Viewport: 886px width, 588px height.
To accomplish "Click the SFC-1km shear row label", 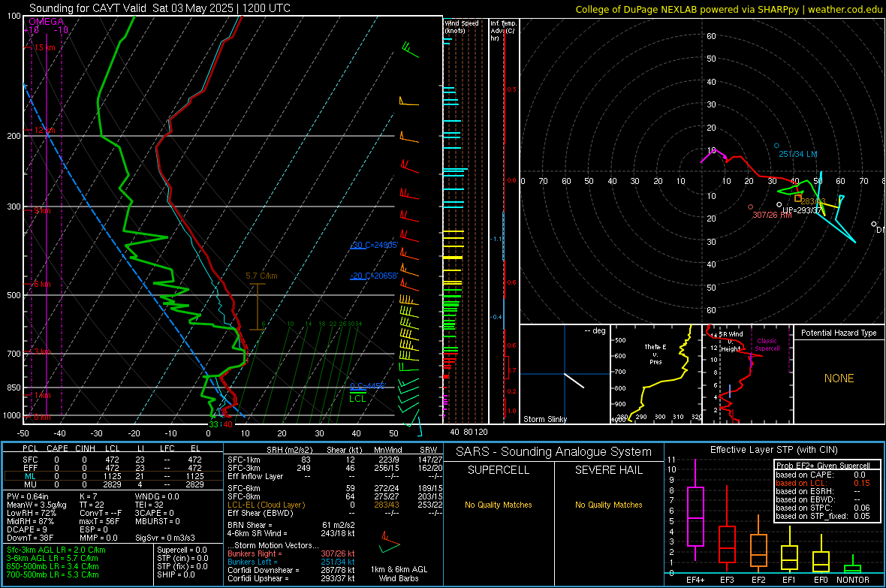I will click(x=243, y=460).
